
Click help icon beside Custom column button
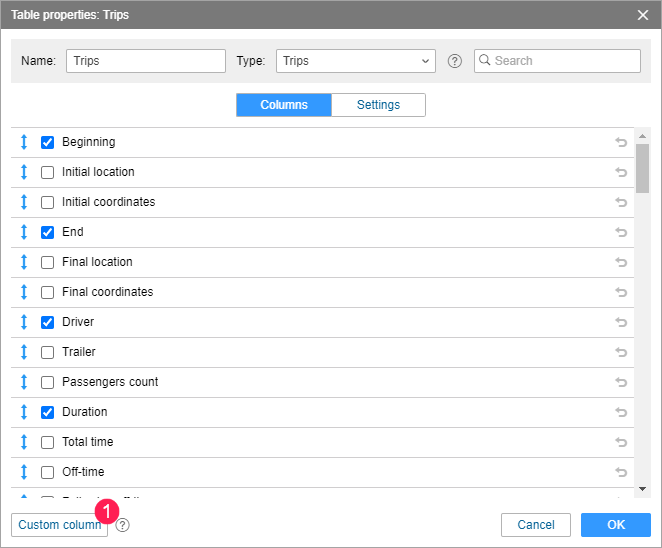tap(123, 525)
